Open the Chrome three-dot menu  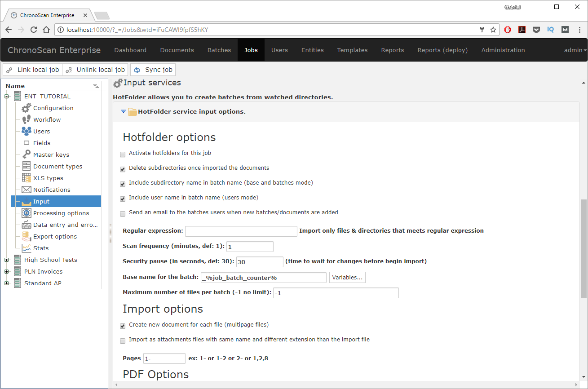click(579, 30)
